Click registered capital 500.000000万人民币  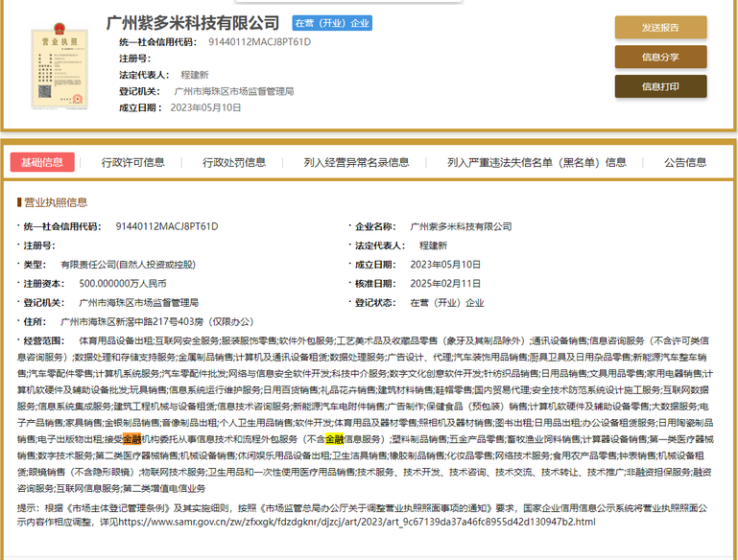pos(123,284)
